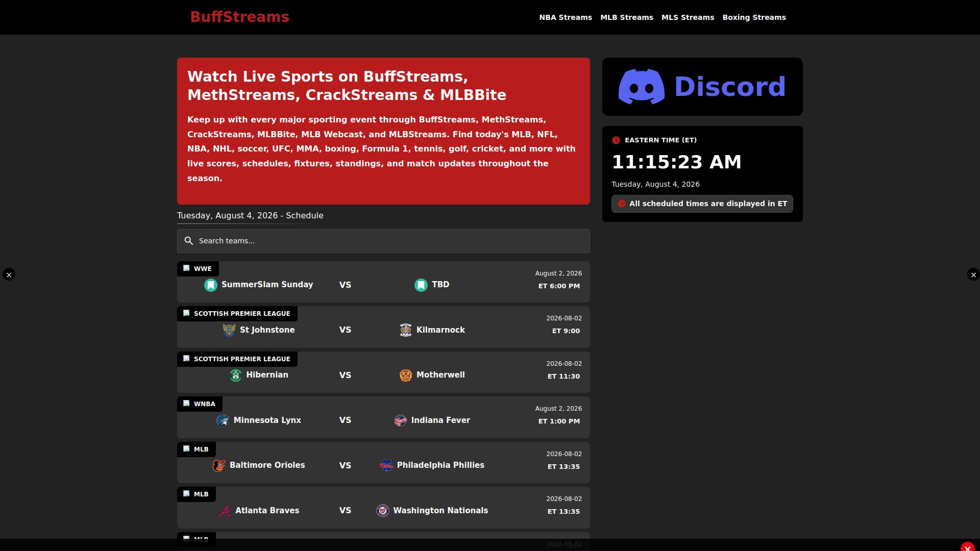The image size is (980, 551).
Task: Click the WNBA league tag icon
Action: point(186,403)
